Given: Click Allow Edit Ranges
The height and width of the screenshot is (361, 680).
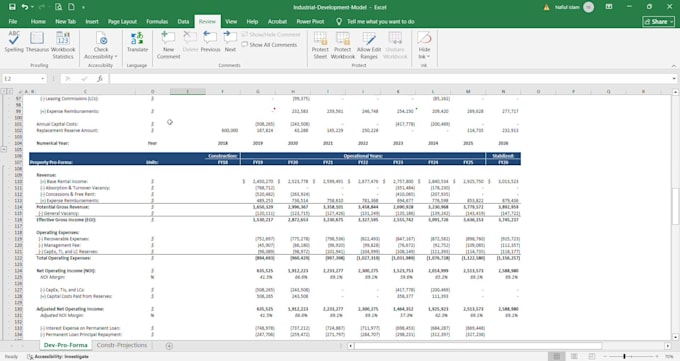Looking at the screenshot, I should click(x=369, y=45).
